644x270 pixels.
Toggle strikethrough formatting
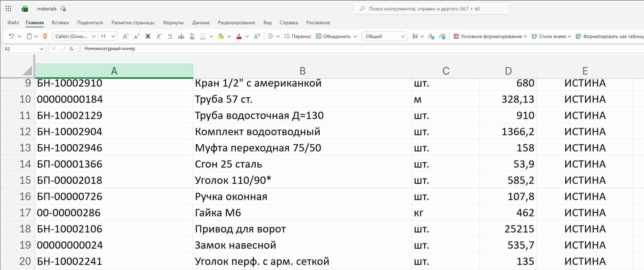pos(181,36)
